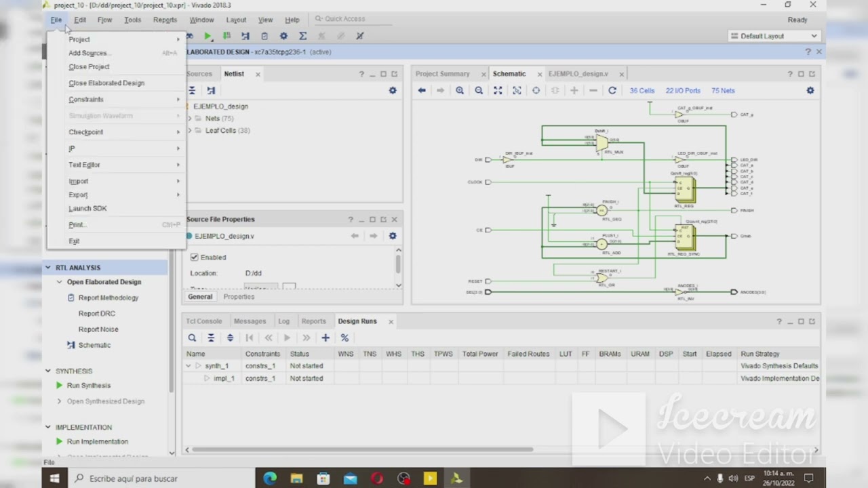Screen dimensions: 868x488
Task: Collapse the SYNTHESIS section
Action: [x=48, y=371]
